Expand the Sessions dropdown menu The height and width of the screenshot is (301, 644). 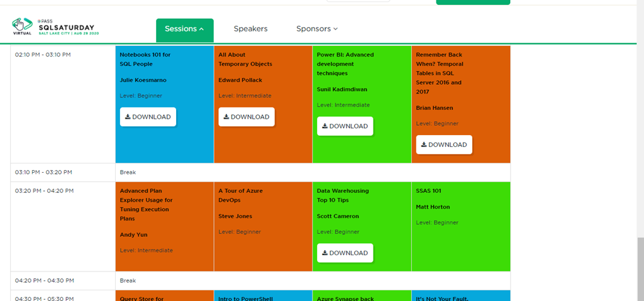pos(184,29)
